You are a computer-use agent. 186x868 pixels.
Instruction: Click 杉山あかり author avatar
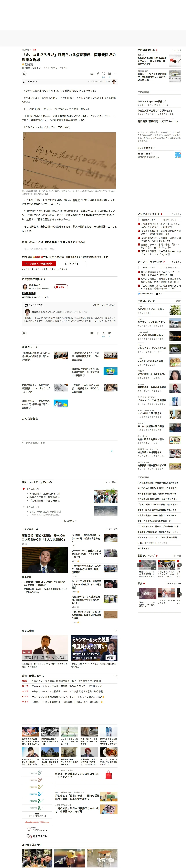25,287
